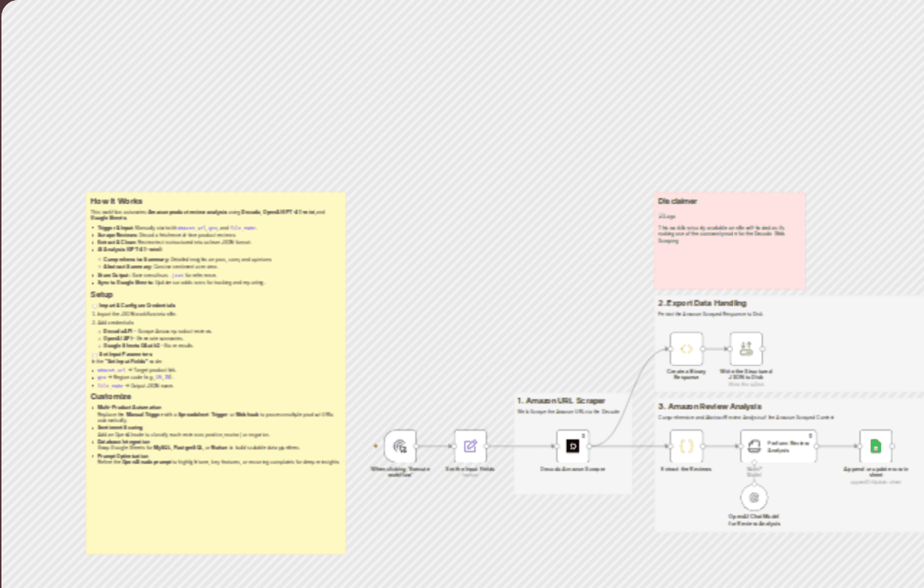This screenshot has width=924, height=588.
Task: Open the Perform Review Analysis node
Action: [778, 447]
